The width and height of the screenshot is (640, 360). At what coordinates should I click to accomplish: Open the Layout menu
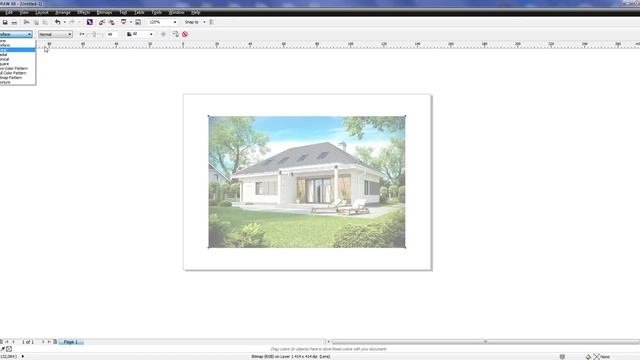pyautogui.click(x=42, y=13)
